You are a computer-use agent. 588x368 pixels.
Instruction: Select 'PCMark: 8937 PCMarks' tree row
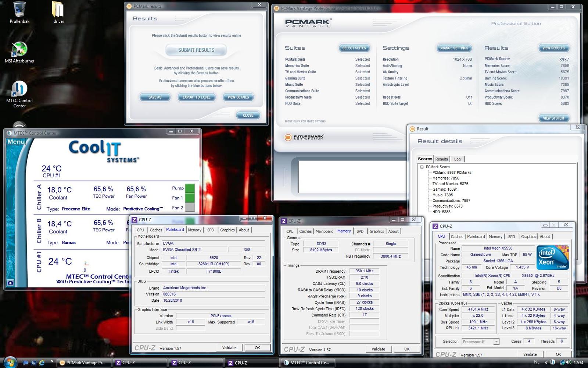click(452, 173)
